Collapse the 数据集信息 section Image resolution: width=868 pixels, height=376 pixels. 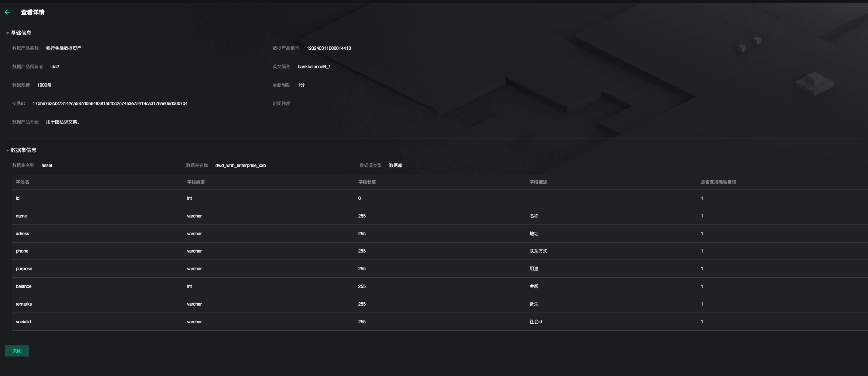click(x=8, y=150)
